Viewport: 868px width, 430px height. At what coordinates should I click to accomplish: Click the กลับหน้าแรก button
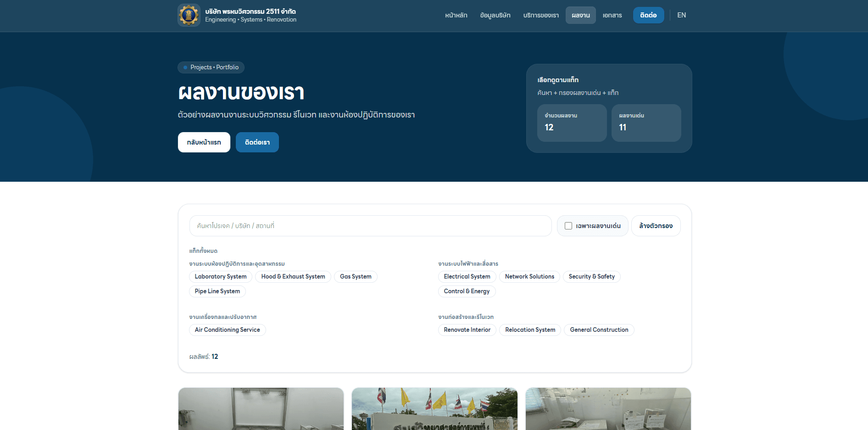pyautogui.click(x=204, y=142)
